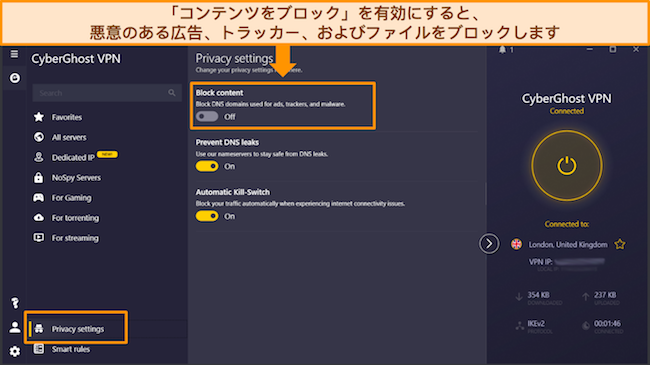Click the 00:01:46 connected time
This screenshot has width=650, height=365.
pos(607,323)
